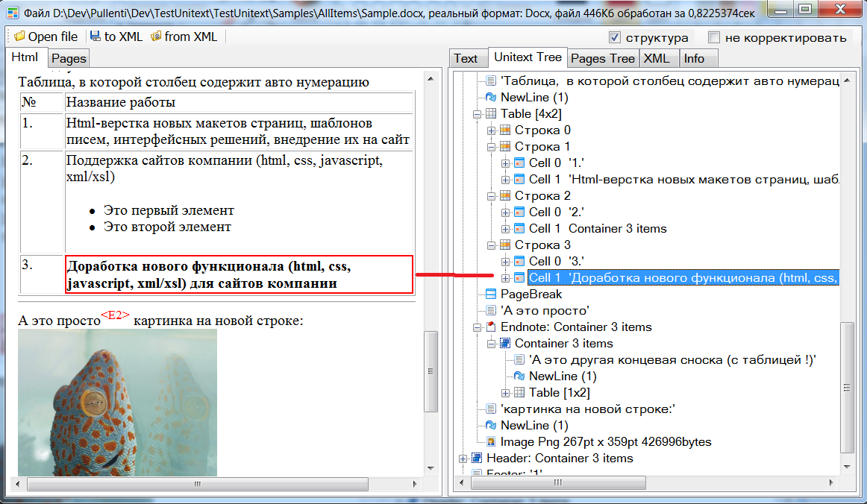Viewport: 867px width, 504px height.
Task: Switch to the XML tab
Action: [x=657, y=58]
